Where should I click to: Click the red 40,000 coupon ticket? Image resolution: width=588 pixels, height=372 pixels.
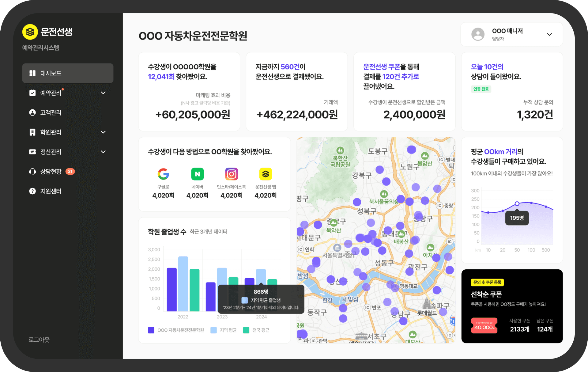[x=484, y=326]
